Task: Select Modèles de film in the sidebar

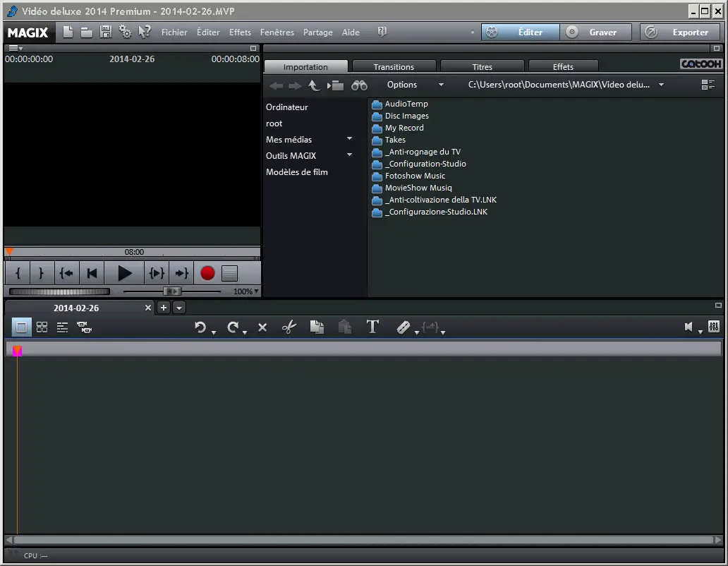Action: [x=297, y=171]
